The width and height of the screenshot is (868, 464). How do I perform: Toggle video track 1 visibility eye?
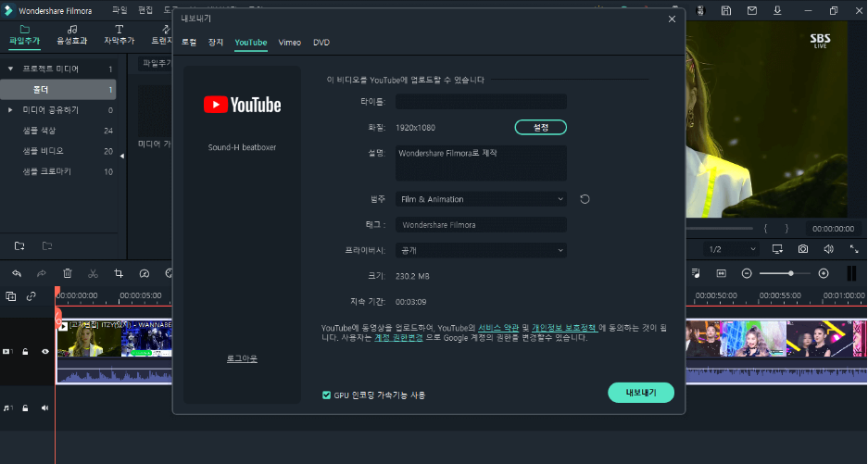coord(45,352)
